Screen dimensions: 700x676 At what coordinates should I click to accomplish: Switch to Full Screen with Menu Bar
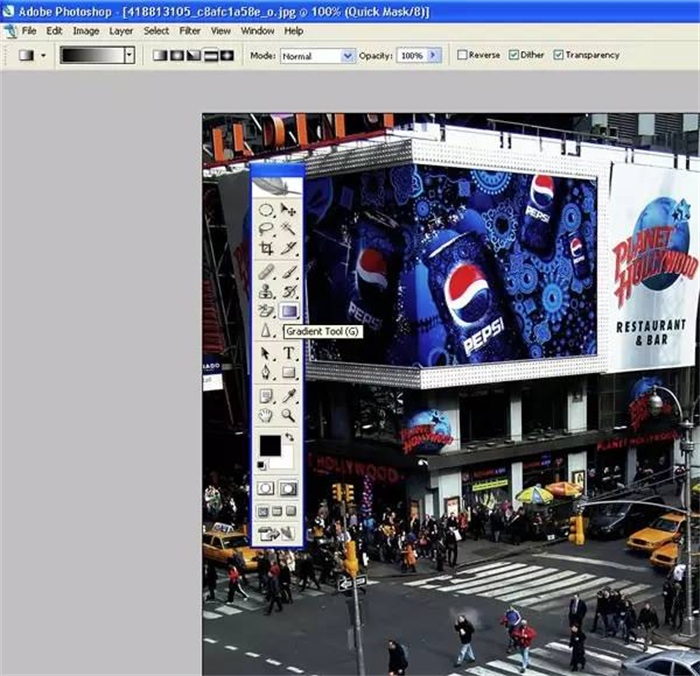click(277, 511)
